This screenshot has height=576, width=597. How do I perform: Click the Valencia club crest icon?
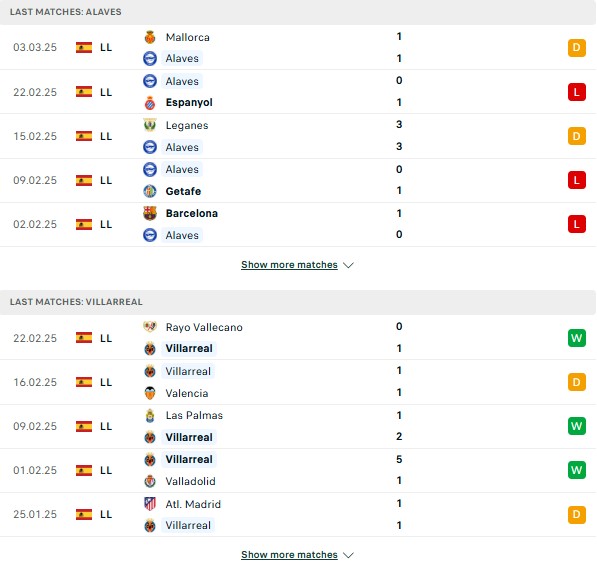150,393
